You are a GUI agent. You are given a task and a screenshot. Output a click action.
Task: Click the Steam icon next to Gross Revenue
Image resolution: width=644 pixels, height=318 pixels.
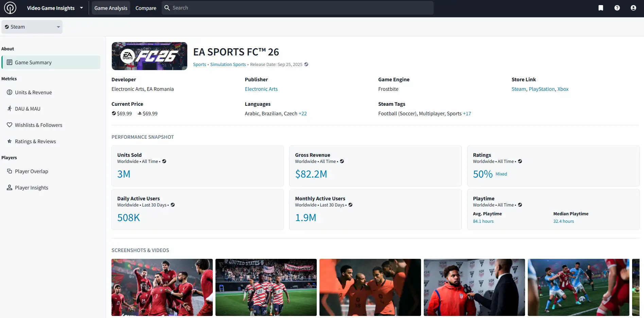[x=342, y=161]
